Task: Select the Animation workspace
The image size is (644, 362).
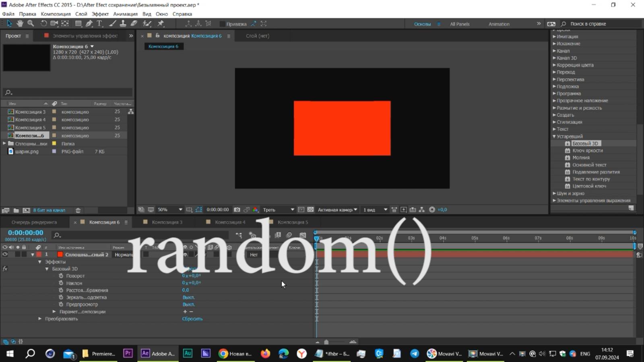Action: point(499,24)
